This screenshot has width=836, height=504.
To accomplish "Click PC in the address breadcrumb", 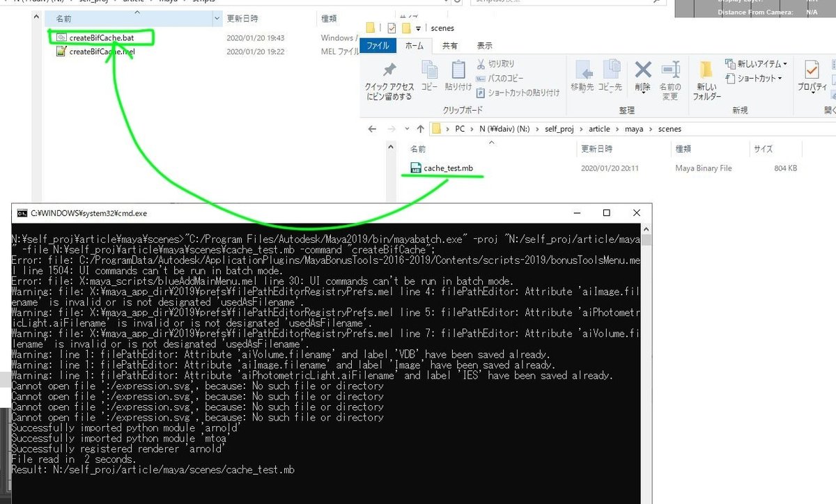I will pos(460,129).
